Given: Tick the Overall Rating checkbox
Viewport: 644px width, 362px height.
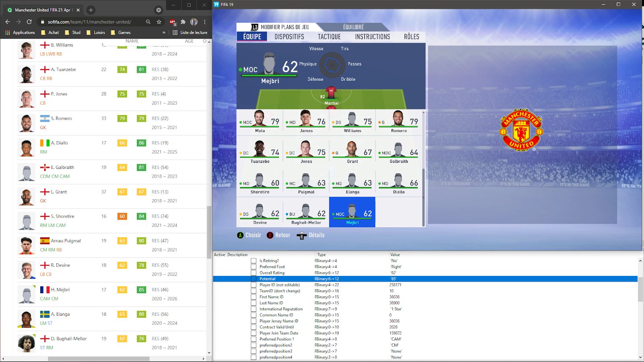Looking at the screenshot, I should point(254,273).
